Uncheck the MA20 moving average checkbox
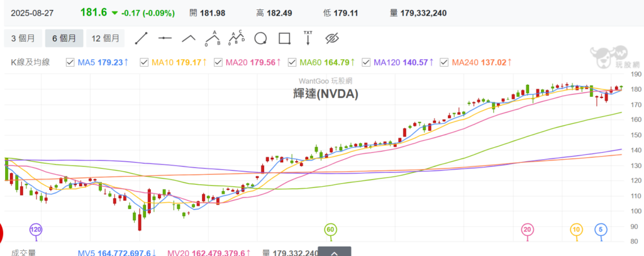Viewport: 644px width, 256px height. tap(218, 62)
